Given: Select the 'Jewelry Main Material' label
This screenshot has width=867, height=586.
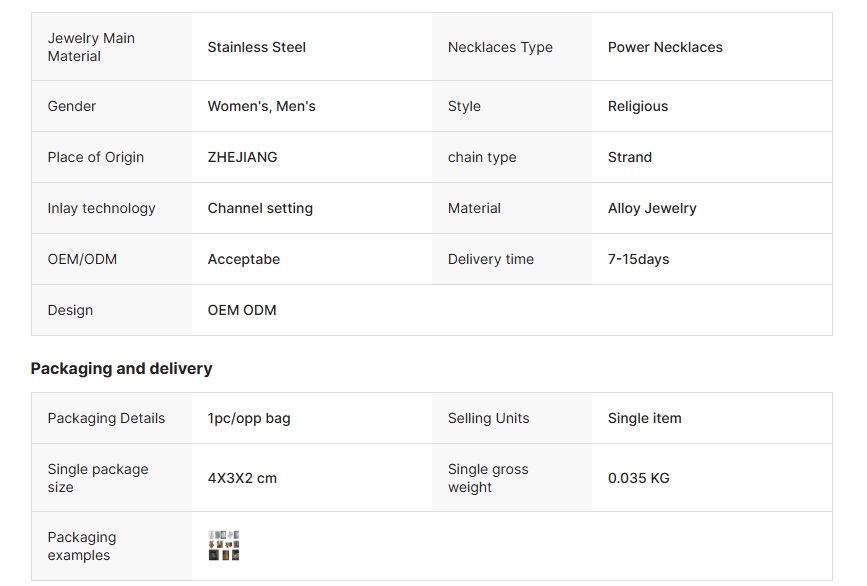Looking at the screenshot, I should click(x=91, y=47).
